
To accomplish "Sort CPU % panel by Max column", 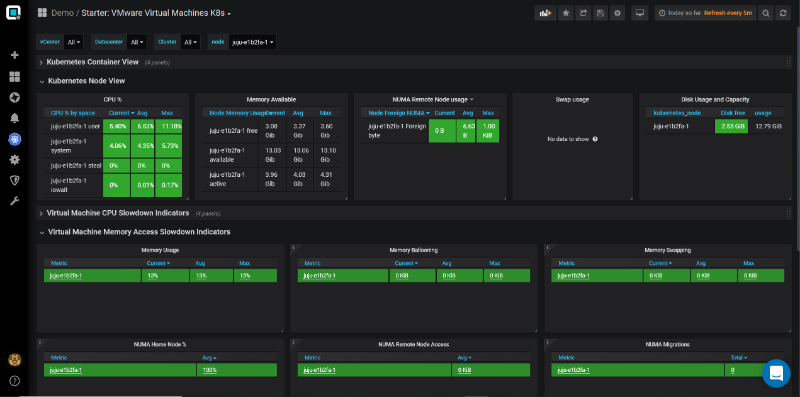I will coord(167,113).
